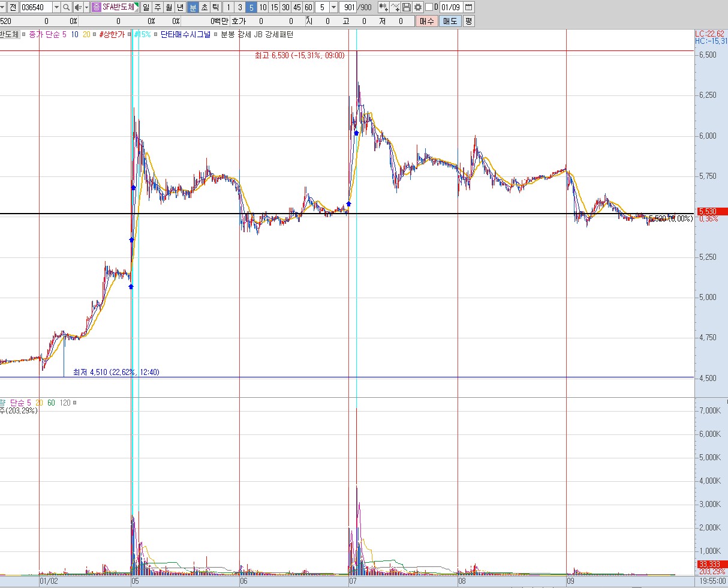
Task: Set interval to 30 minutes
Action: tap(285, 7)
